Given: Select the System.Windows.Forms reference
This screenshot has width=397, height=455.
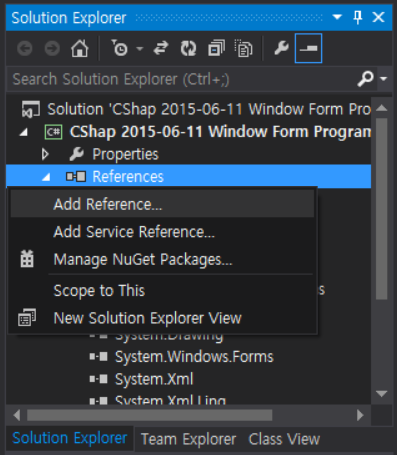Looking at the screenshot, I should [x=194, y=357].
